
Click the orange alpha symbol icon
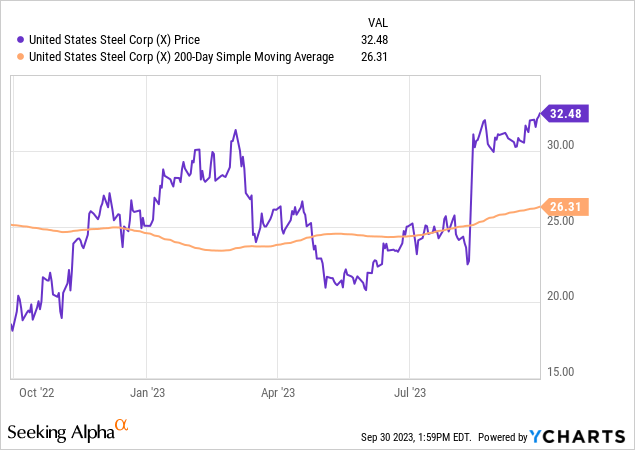(122, 427)
